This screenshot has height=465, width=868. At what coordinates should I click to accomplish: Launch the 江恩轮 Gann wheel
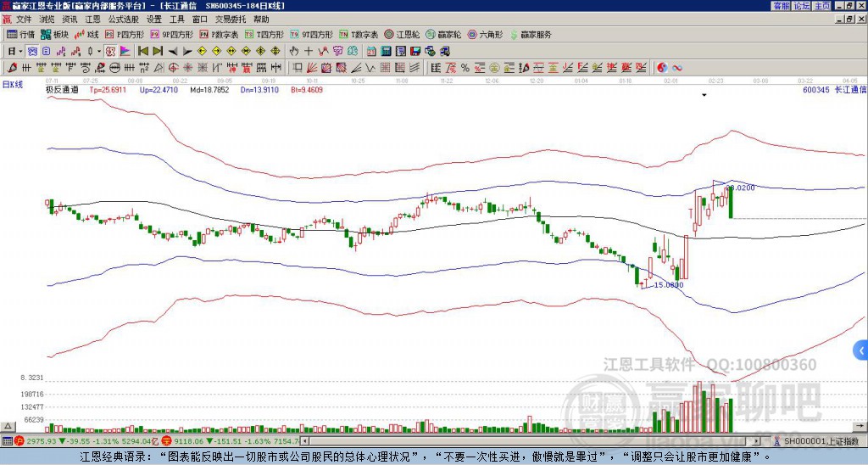[402, 34]
